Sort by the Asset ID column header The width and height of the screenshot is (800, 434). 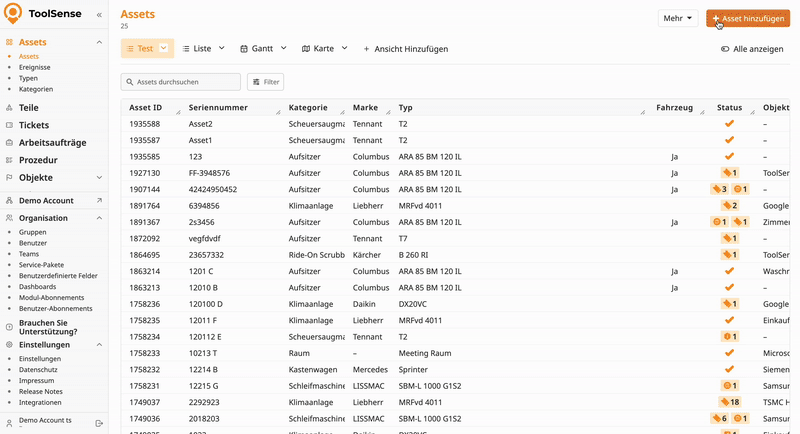tap(145, 108)
